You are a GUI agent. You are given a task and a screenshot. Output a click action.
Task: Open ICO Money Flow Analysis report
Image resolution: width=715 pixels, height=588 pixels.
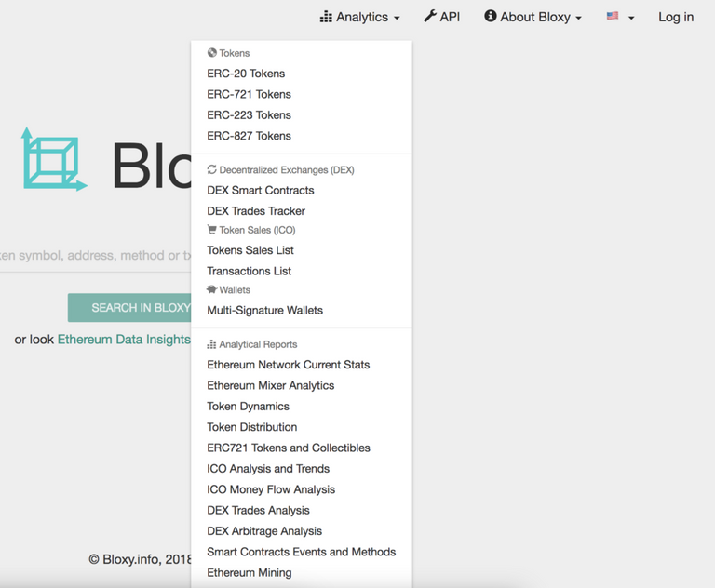click(x=271, y=489)
